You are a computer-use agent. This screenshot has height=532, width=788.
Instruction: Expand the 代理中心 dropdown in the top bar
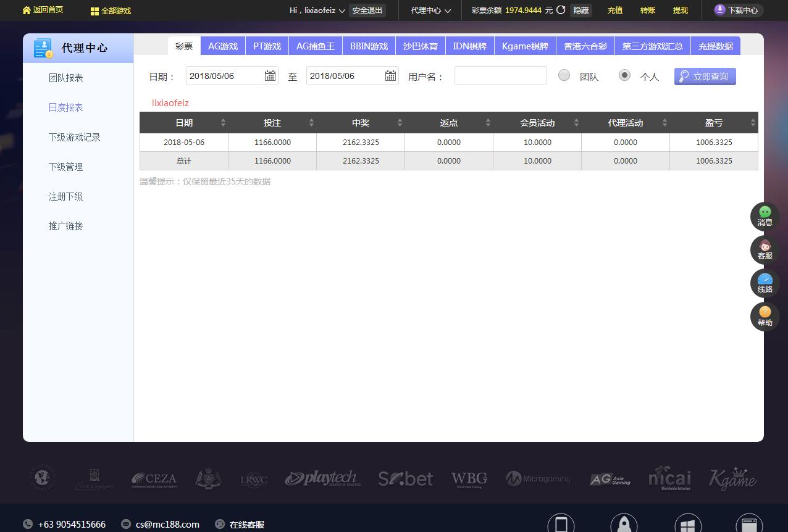click(x=430, y=10)
